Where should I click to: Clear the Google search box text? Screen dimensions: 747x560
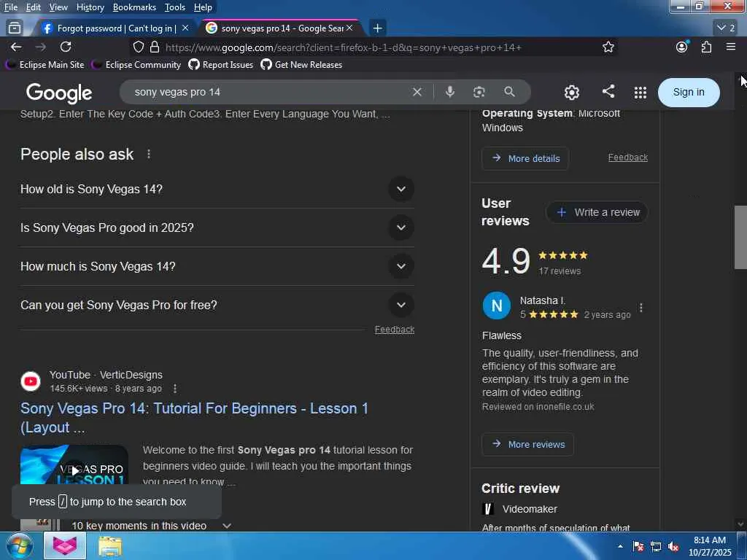pos(417,92)
